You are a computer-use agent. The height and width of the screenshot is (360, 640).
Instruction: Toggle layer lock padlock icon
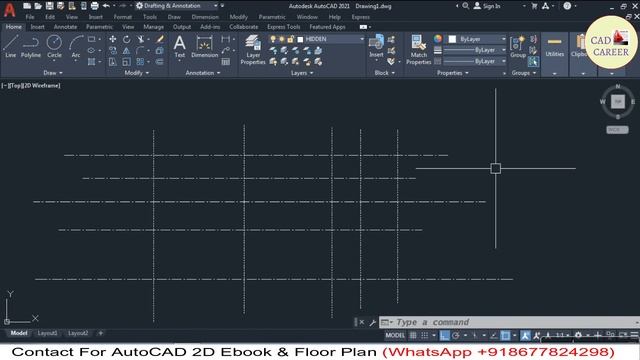tap(290, 39)
